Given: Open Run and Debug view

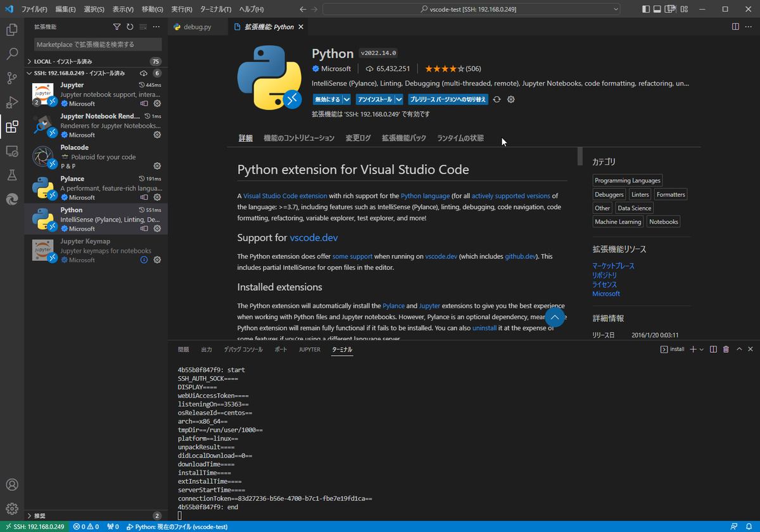Looking at the screenshot, I should [12, 103].
